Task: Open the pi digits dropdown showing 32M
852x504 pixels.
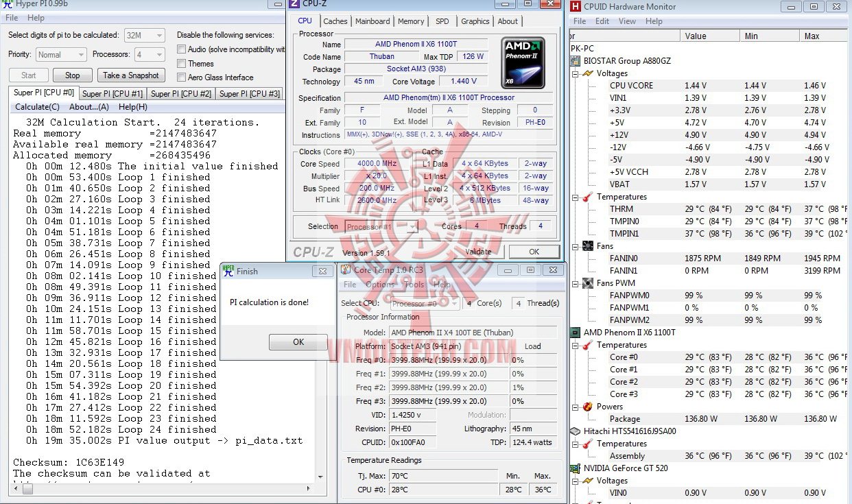Action: click(144, 35)
